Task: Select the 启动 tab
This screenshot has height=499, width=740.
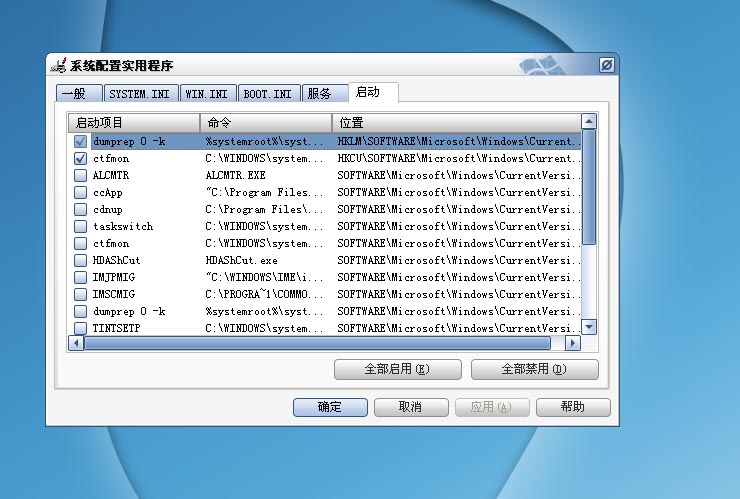Action: coord(373,92)
